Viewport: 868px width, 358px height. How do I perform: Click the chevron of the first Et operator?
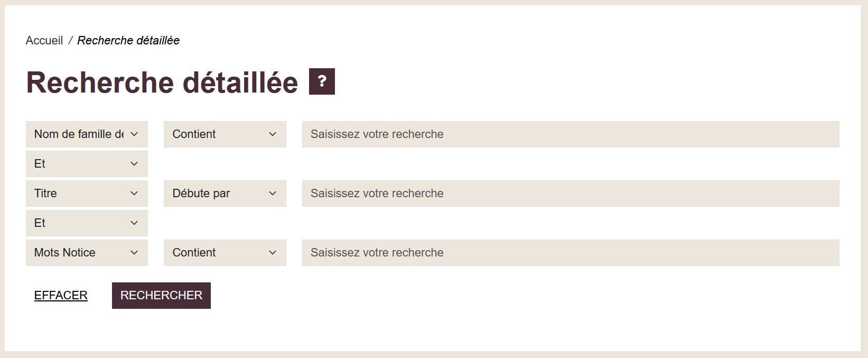[x=134, y=164]
